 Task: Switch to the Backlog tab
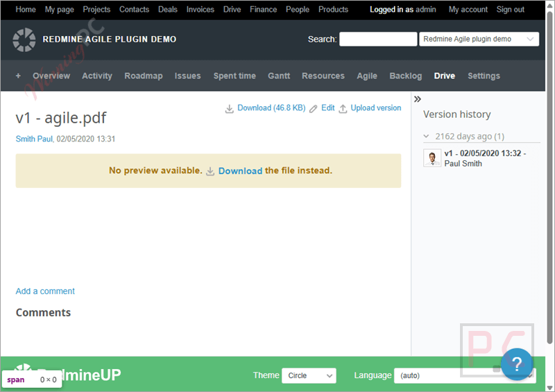[x=406, y=76]
